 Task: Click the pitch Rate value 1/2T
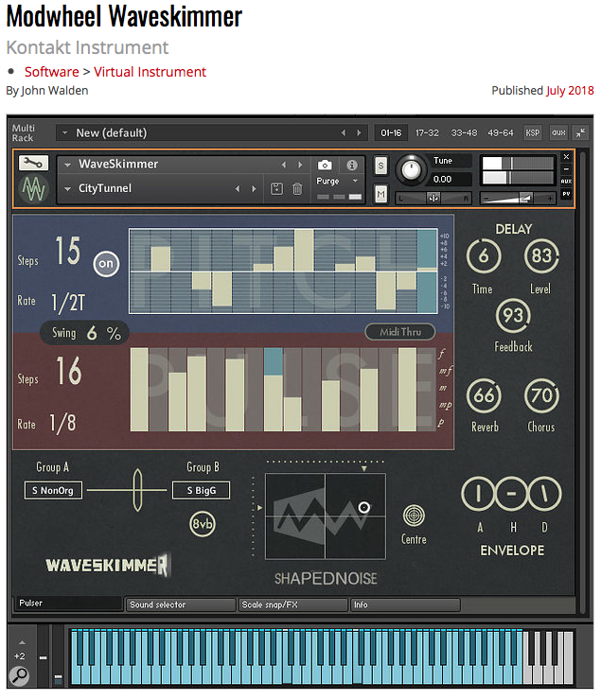[68, 303]
